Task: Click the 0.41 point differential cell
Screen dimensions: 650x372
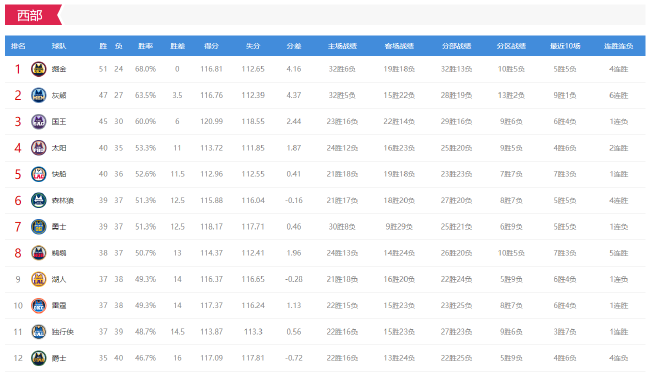Action: (294, 174)
